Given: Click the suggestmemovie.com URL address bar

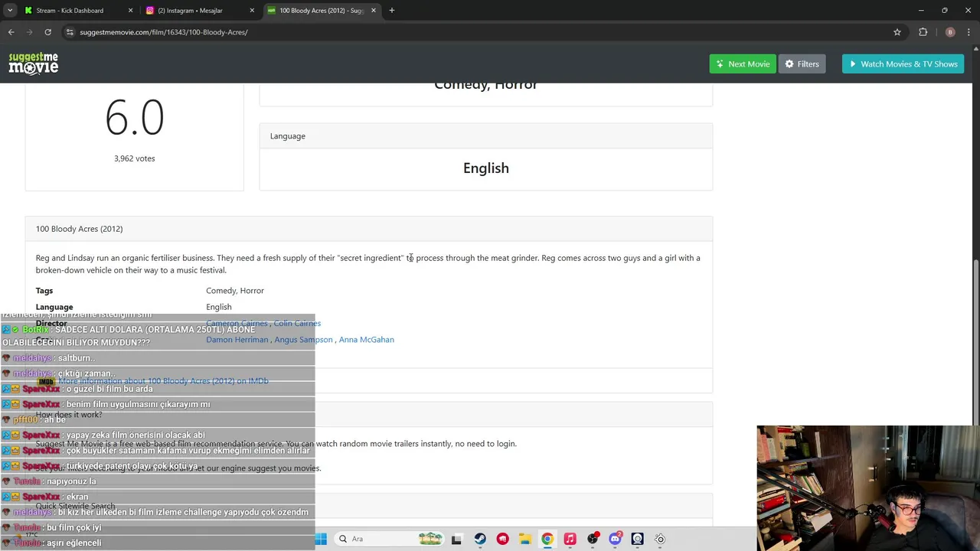Looking at the screenshot, I should [x=482, y=32].
